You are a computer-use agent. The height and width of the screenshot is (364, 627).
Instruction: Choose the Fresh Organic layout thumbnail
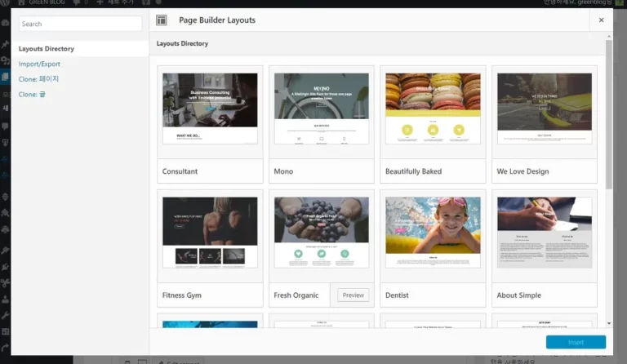[322, 232]
